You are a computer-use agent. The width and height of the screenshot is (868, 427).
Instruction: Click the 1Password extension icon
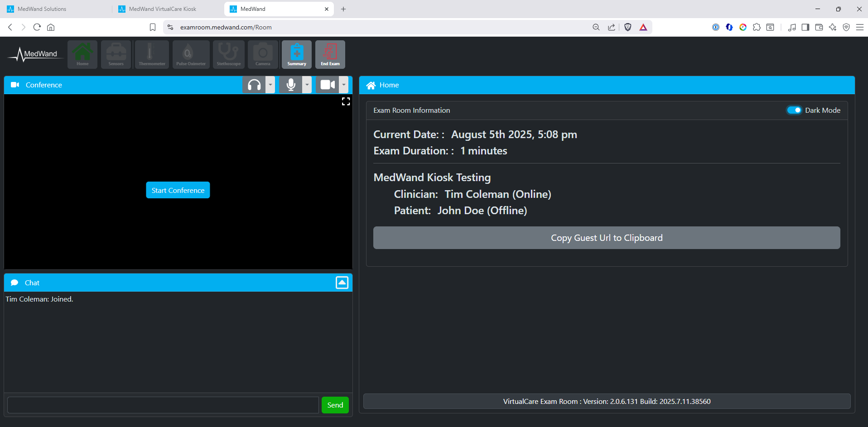[716, 27]
